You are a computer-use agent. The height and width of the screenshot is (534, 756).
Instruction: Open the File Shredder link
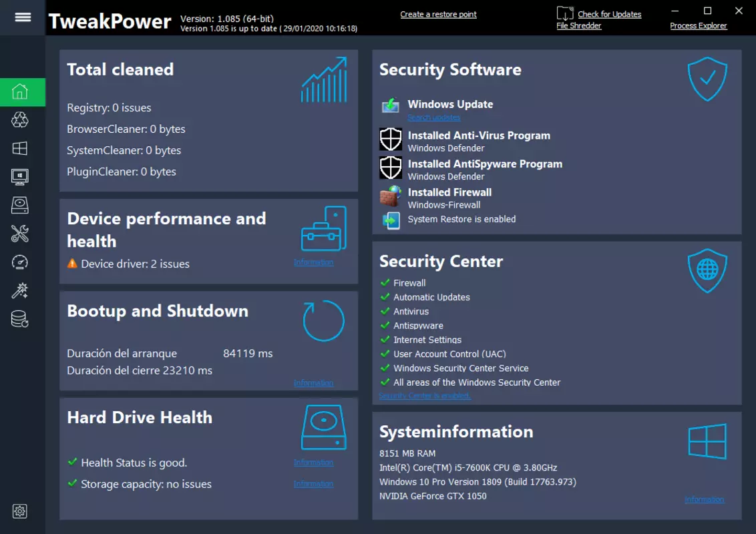point(578,25)
